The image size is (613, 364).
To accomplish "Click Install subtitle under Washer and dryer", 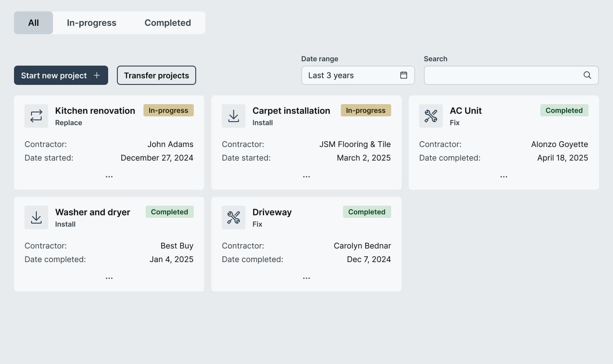I will pos(65,224).
